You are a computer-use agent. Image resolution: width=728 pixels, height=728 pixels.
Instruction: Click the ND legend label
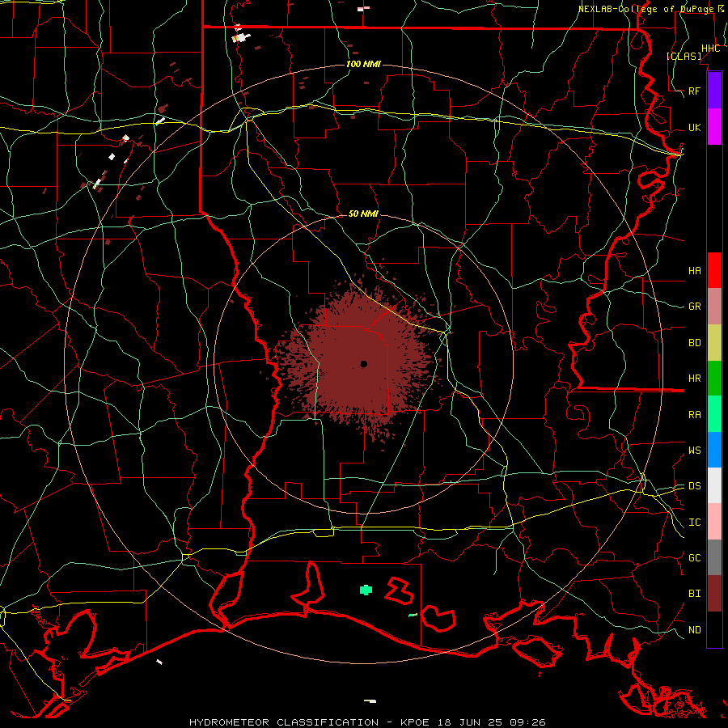695,630
